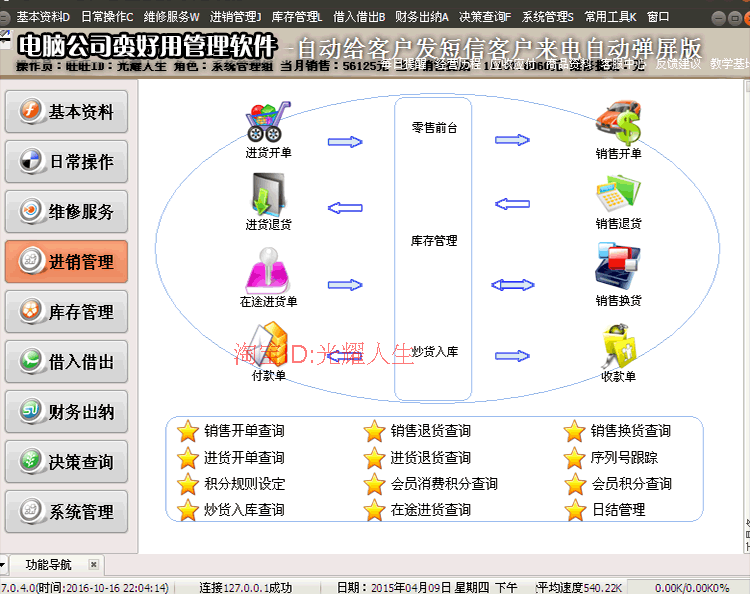The image size is (750, 594).
Task: Select the highlighted 进销管理 sidebar button
Action: (66, 262)
